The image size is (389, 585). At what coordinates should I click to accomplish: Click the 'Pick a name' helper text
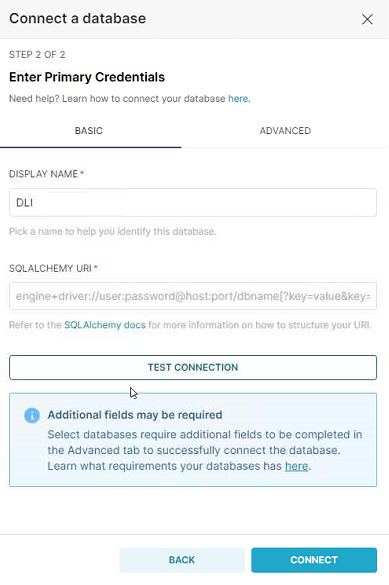point(113,232)
